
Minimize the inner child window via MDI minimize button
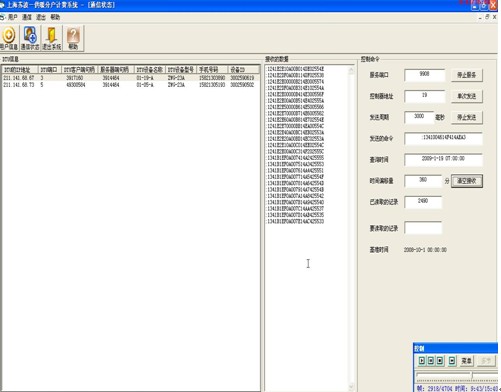click(480, 17)
